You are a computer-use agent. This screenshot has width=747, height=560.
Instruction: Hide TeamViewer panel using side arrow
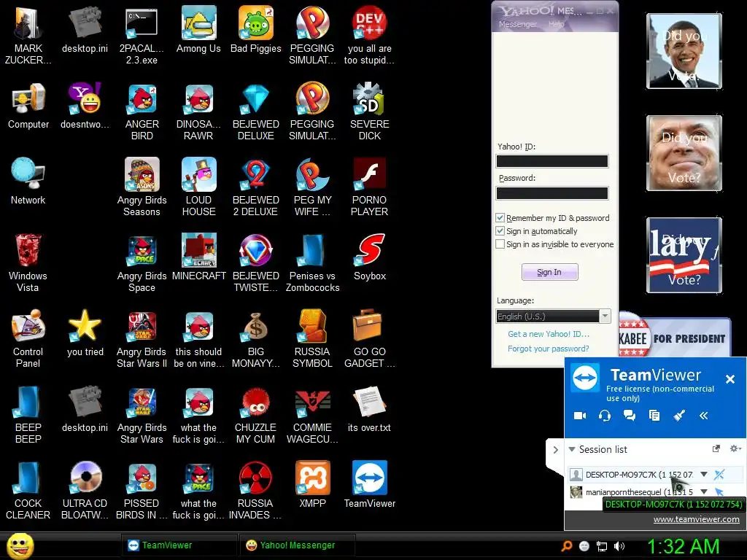(555, 449)
